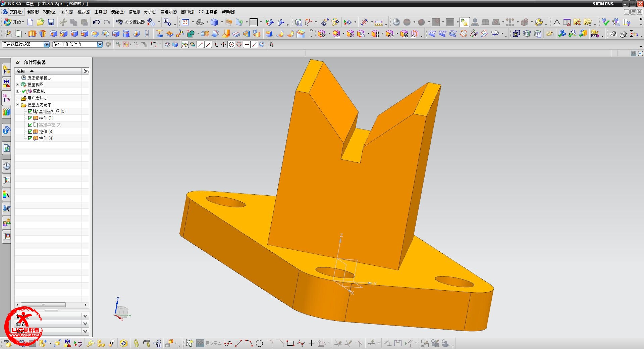This screenshot has width=644, height=349.
Task: Click the Sketch icon in the feature toolbar
Action: [8, 34]
